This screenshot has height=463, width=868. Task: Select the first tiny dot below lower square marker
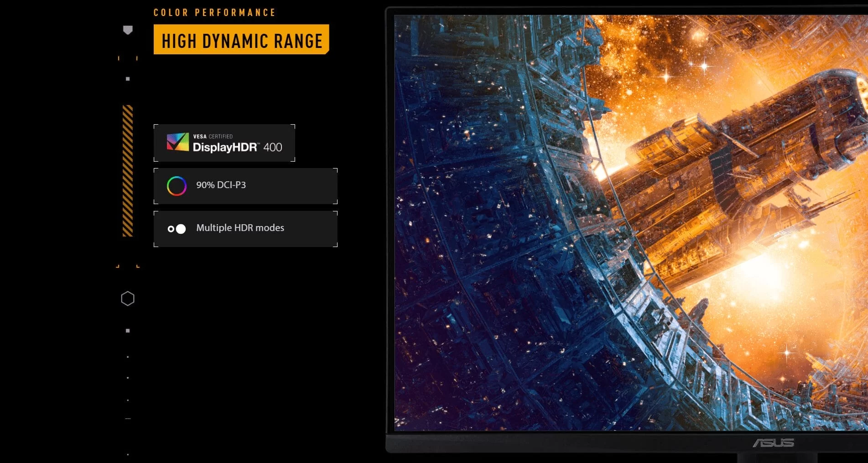pyautogui.click(x=128, y=357)
